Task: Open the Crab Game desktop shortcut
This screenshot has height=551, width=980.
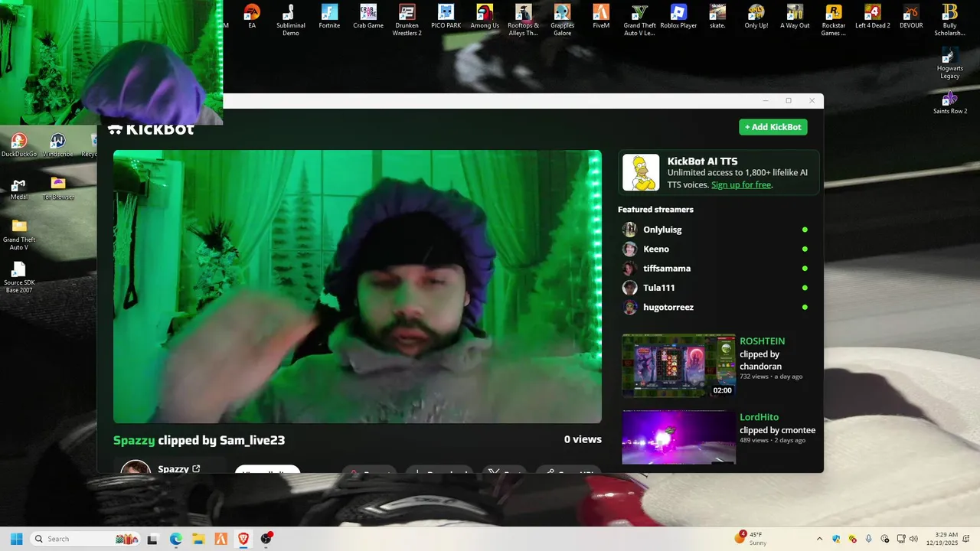Action: point(368,16)
